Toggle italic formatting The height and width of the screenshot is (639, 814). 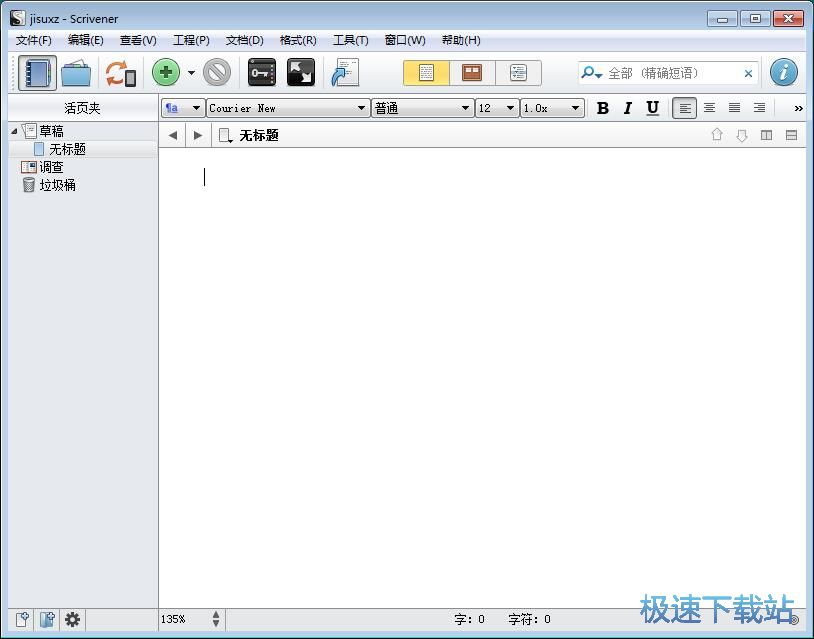[x=628, y=108]
